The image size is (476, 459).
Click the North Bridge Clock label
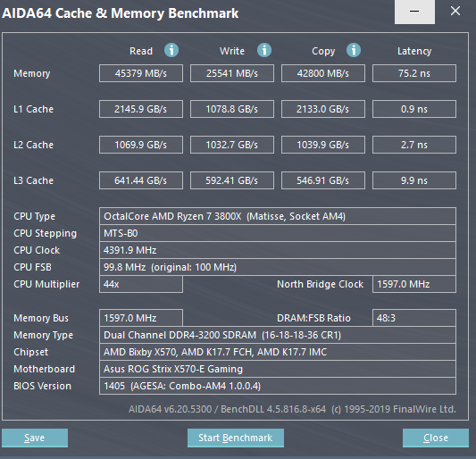click(x=320, y=285)
